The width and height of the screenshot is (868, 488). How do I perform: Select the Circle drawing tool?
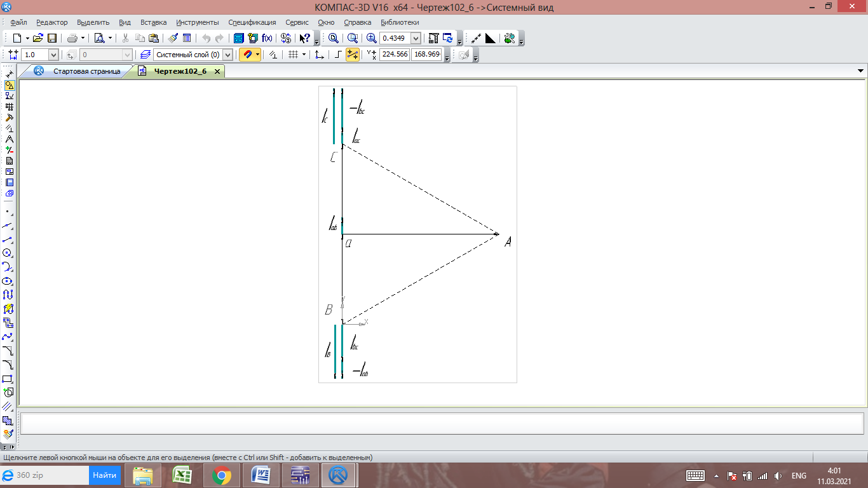coord(8,253)
